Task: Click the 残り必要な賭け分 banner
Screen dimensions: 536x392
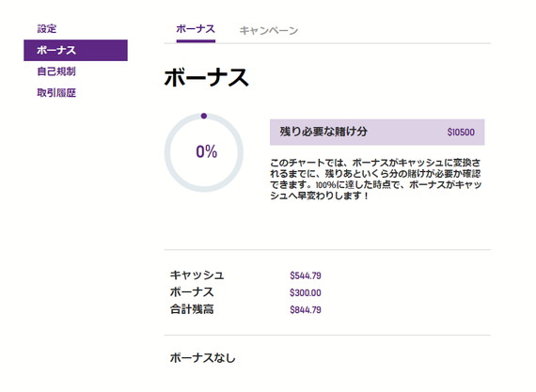Action: click(x=377, y=132)
